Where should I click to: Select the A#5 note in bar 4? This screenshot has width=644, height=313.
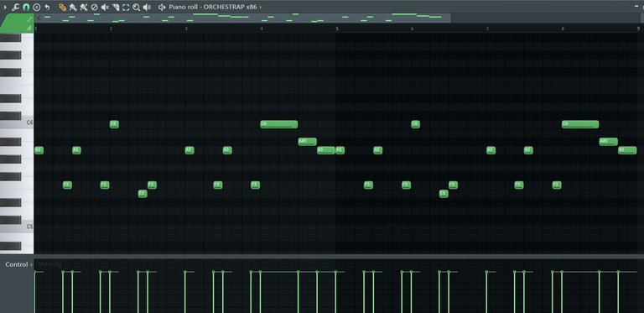(307, 142)
